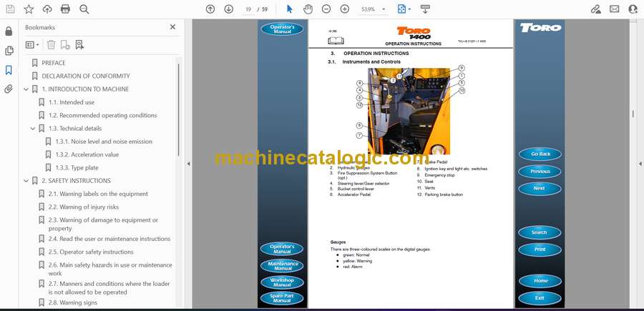Zoom out with the minus icon

[x=326, y=9]
